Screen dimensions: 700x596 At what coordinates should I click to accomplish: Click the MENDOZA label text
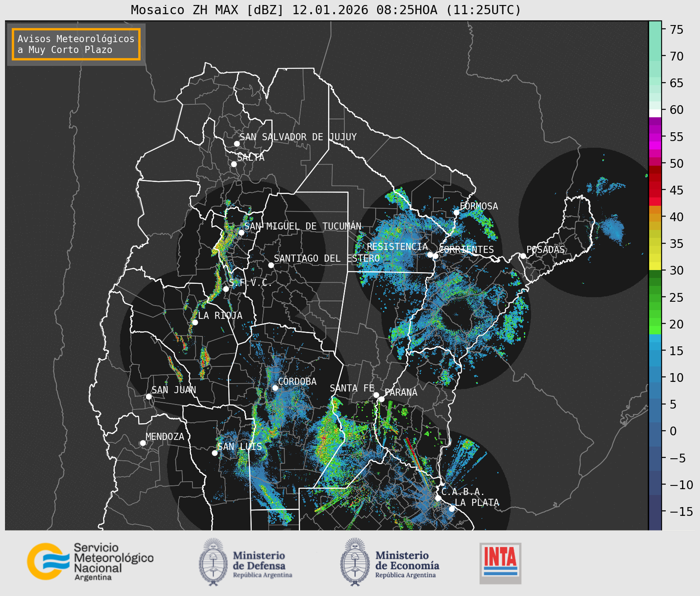pos(165,437)
